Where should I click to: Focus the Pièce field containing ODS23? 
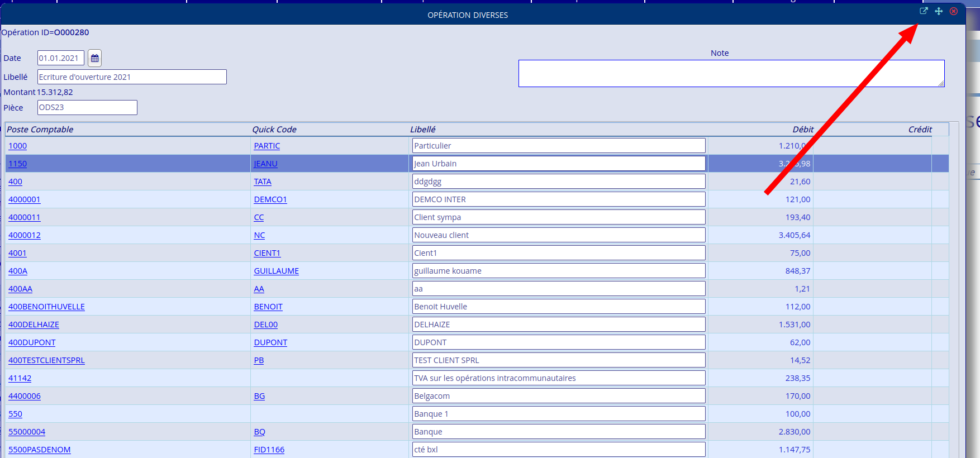tap(87, 108)
